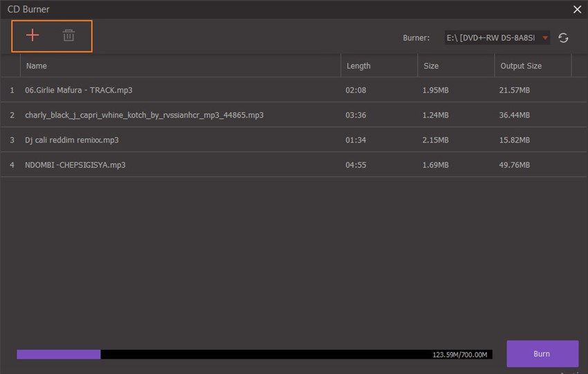Viewport: 588px width, 374px height.
Task: Add audio files with the plus icon
Action: 33,35
